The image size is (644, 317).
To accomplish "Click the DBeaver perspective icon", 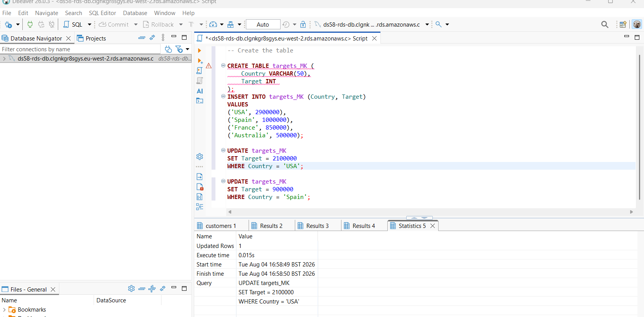I will click(637, 24).
